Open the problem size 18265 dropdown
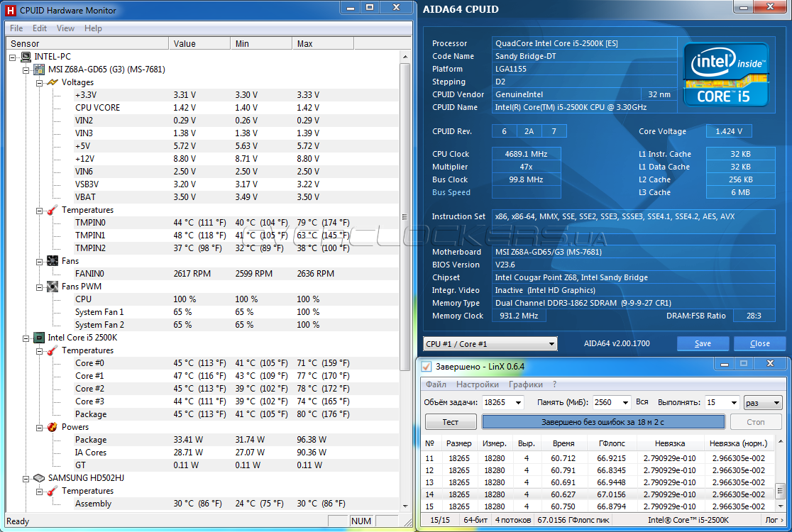 pos(518,403)
